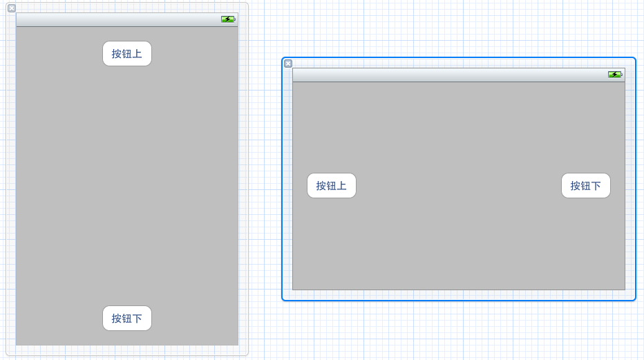Close the selected landscape view canvas

click(288, 64)
